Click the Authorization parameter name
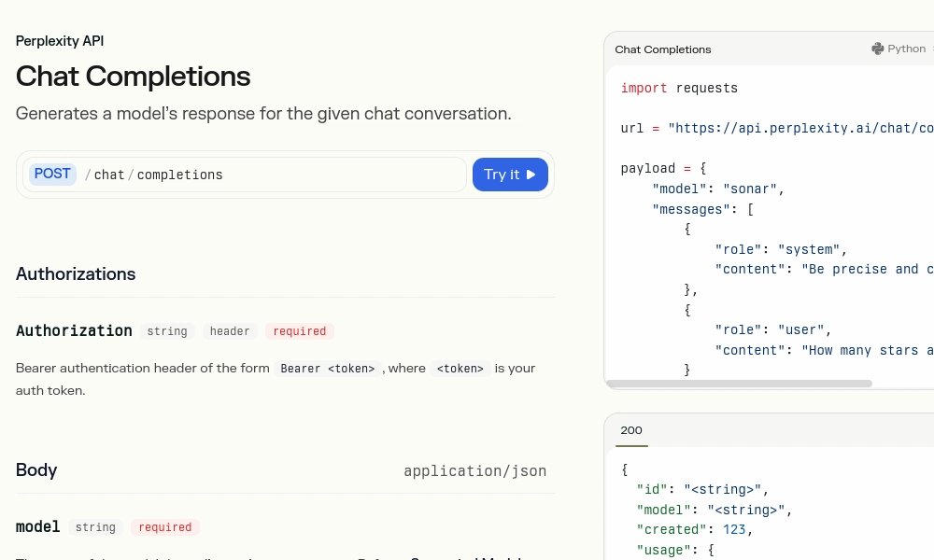The width and height of the screenshot is (934, 560). (74, 330)
